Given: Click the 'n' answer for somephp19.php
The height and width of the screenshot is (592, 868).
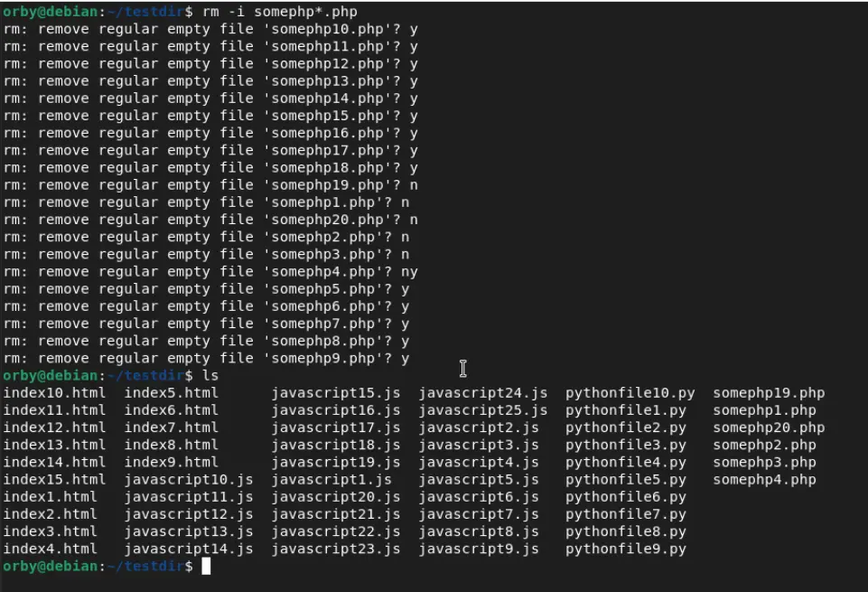Looking at the screenshot, I should [x=414, y=185].
